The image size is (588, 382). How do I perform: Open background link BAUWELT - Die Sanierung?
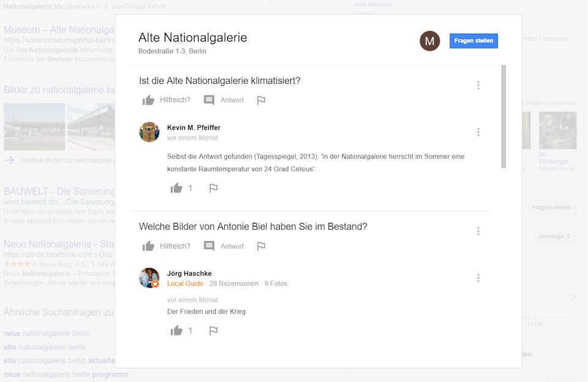click(x=59, y=191)
